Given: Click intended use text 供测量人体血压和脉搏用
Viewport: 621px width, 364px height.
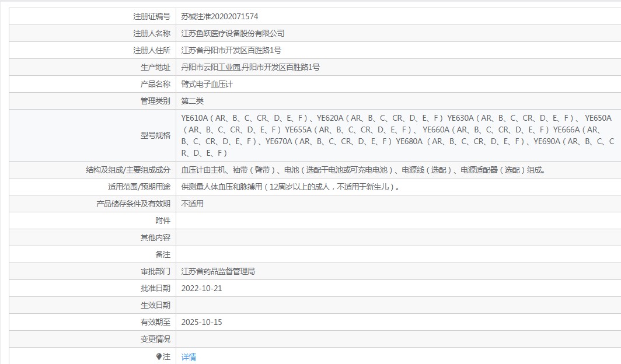Looking at the screenshot, I should pyautogui.click(x=290, y=187).
